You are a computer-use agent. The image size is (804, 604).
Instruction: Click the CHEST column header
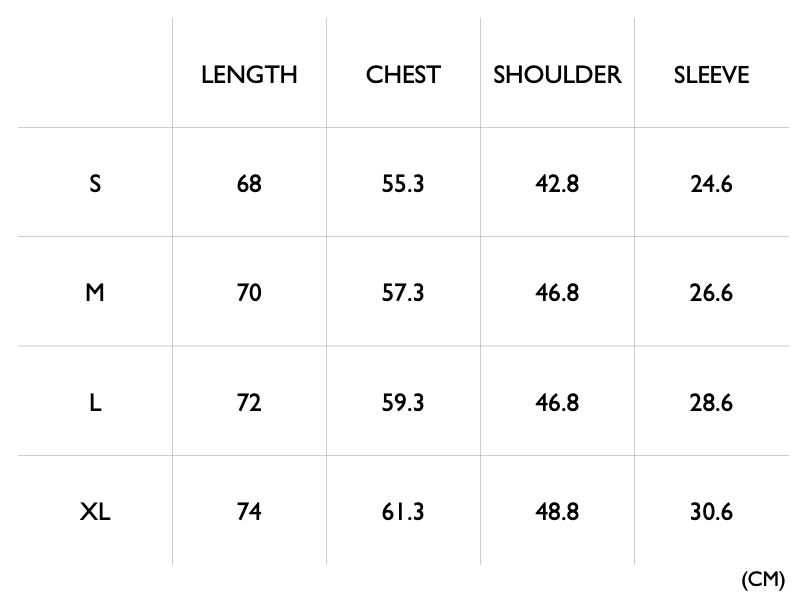(403, 75)
